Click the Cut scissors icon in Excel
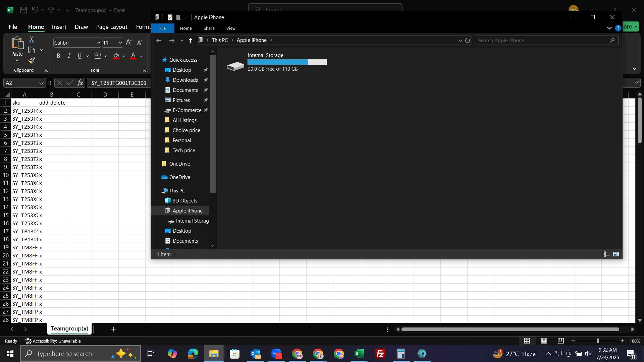The width and height of the screenshot is (644, 362). [32, 40]
